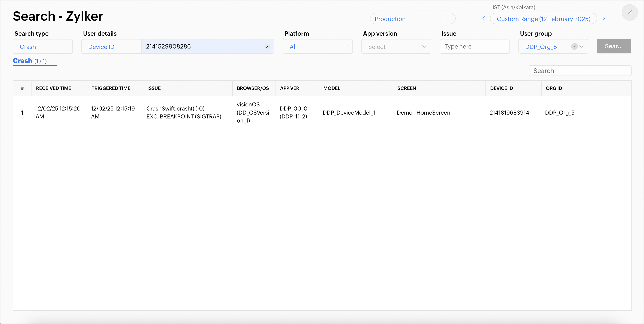
Task: Open the User group dropdown chevron
Action: tap(582, 47)
